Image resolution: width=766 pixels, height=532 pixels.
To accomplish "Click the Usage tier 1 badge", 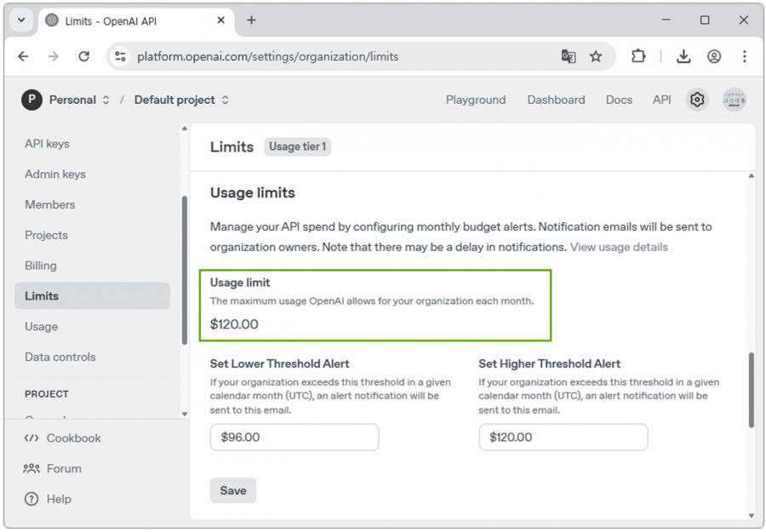I will [x=298, y=146].
